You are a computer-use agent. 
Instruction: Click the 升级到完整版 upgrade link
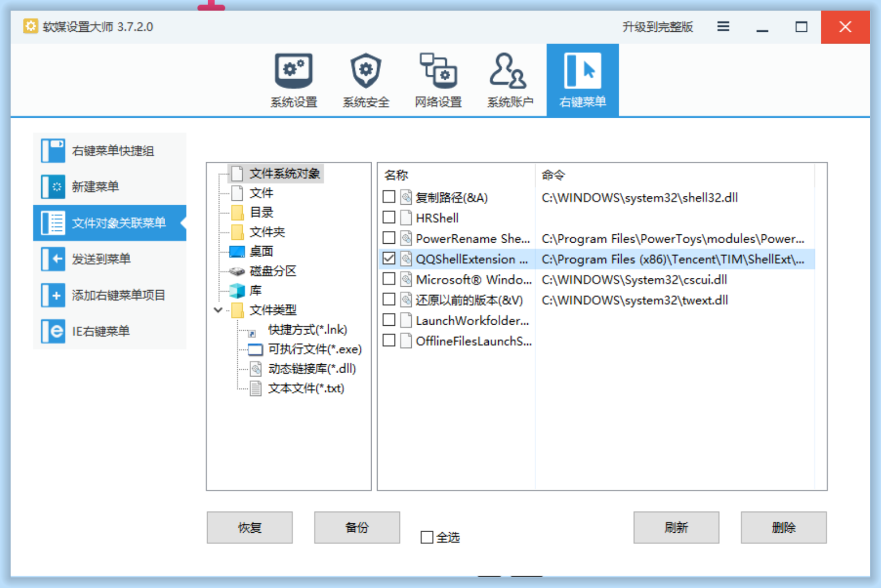[658, 27]
